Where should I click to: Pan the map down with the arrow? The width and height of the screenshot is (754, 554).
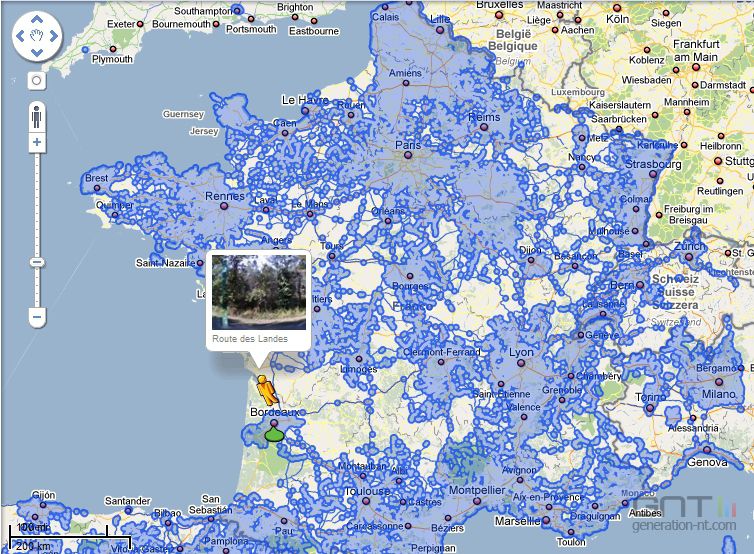pos(37,52)
